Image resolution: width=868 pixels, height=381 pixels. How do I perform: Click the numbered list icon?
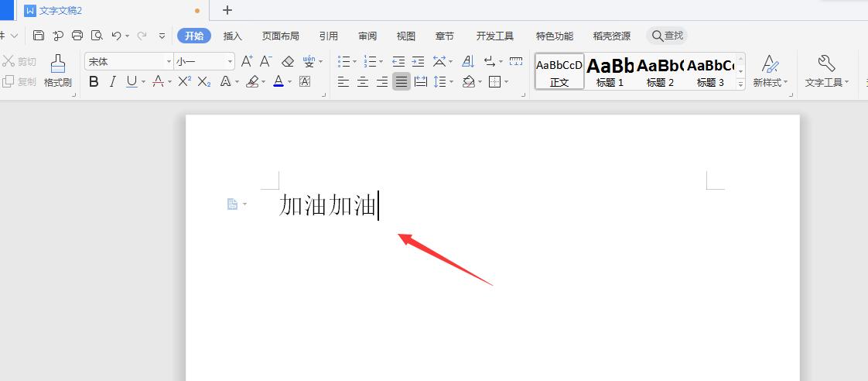pos(370,61)
